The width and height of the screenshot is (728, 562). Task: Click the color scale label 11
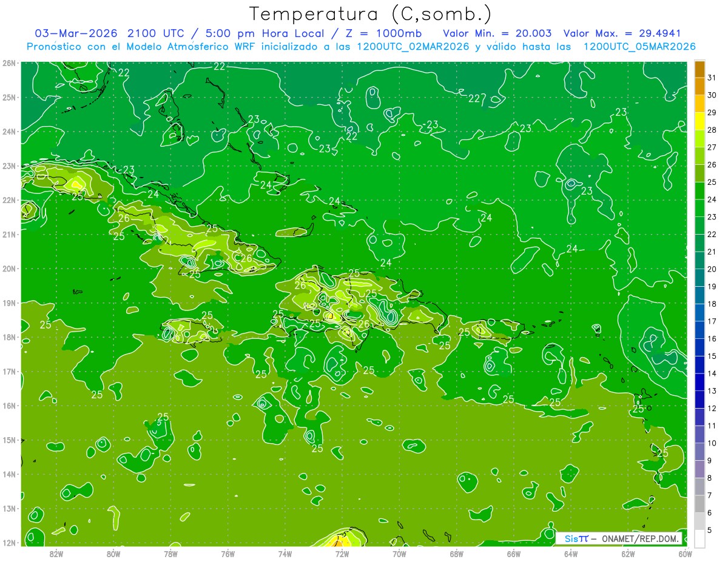712,425
